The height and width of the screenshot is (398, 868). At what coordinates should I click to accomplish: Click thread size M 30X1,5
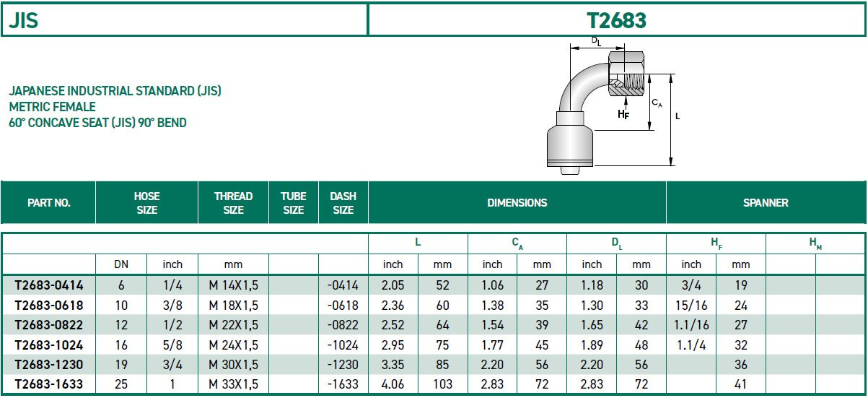(x=233, y=365)
